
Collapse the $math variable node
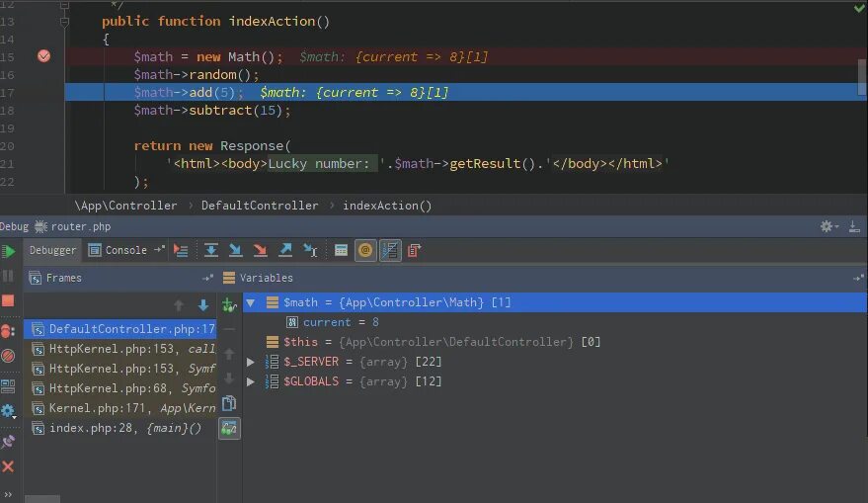[x=251, y=303]
